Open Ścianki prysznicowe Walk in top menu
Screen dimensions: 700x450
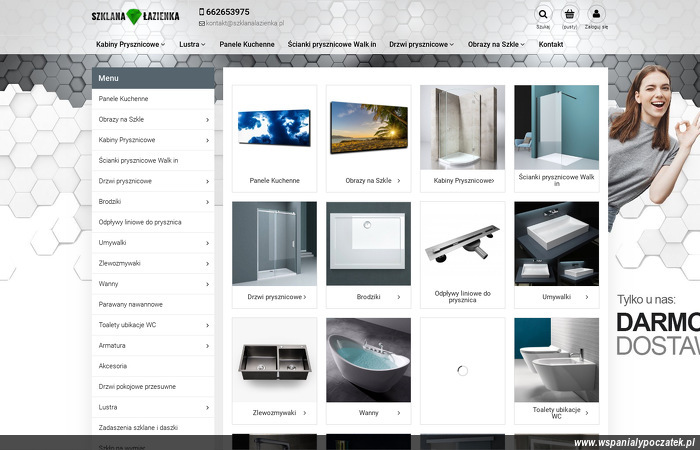pos(332,44)
